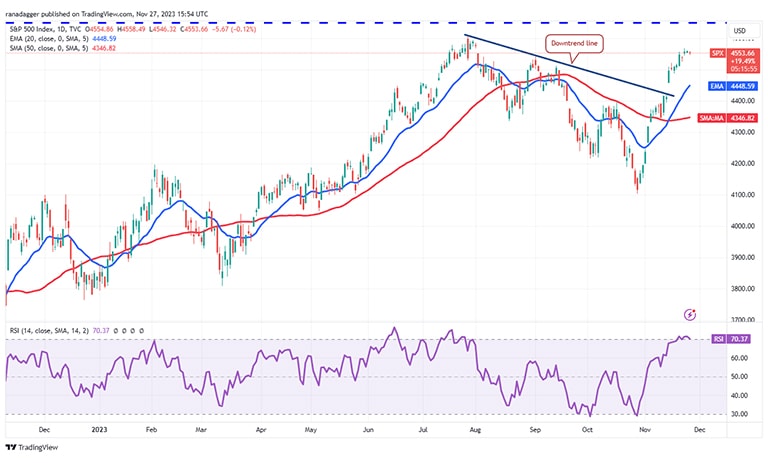
Task: Click the 4200.00 price axis label
Action: [x=743, y=164]
